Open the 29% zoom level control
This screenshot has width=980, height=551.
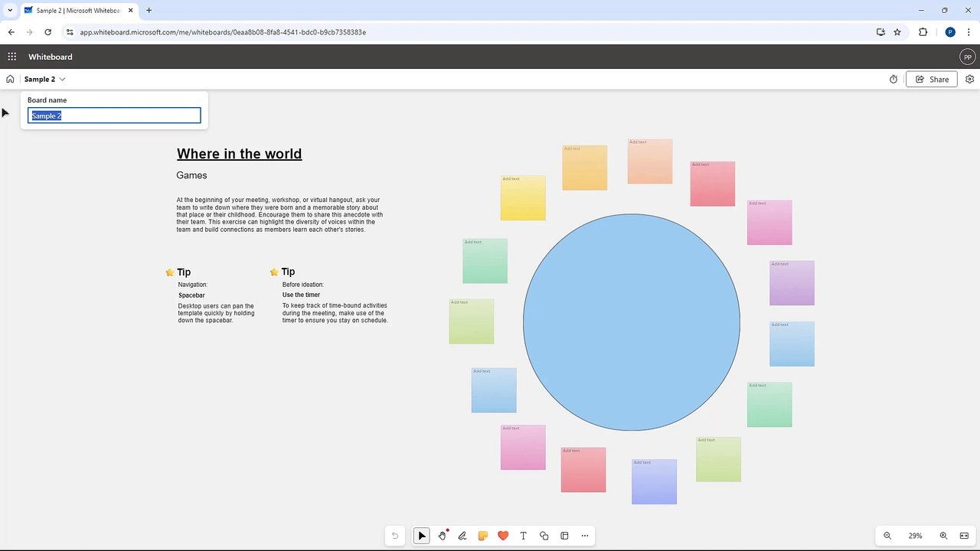pos(915,536)
